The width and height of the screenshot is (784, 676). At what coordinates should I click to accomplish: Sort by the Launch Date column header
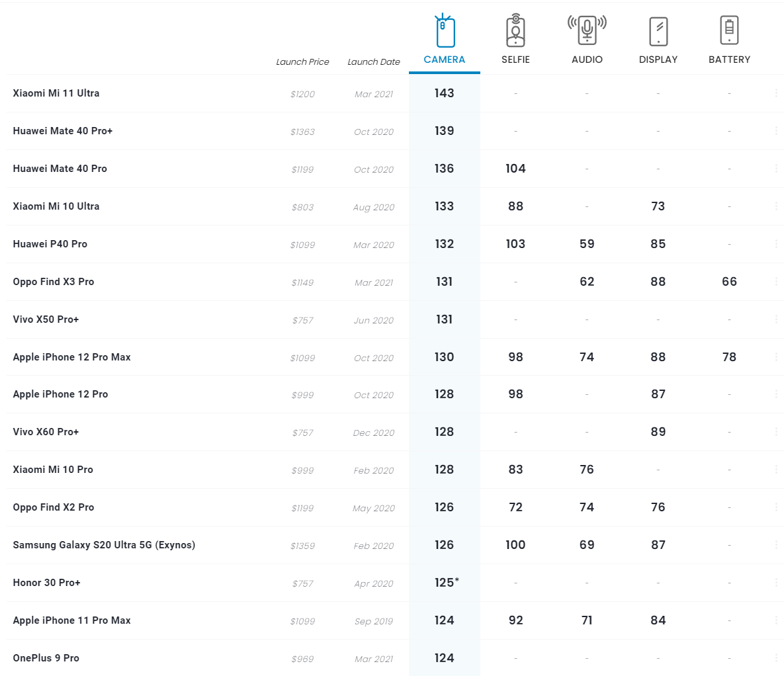click(374, 62)
